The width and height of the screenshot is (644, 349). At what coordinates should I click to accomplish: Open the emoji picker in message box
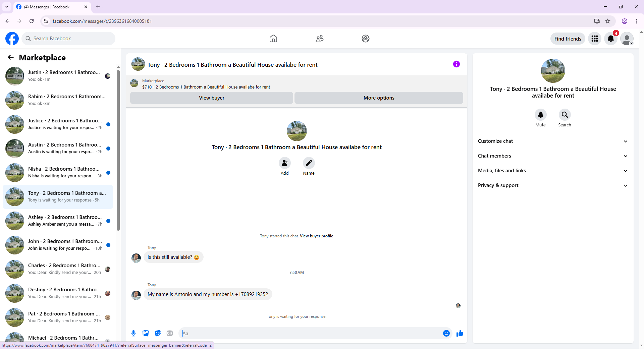pos(446,333)
